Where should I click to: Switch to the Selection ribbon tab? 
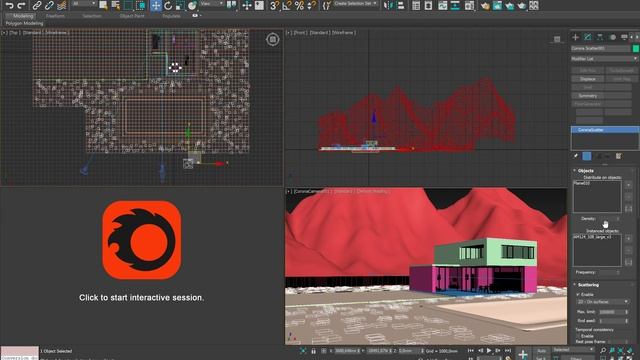click(92, 16)
